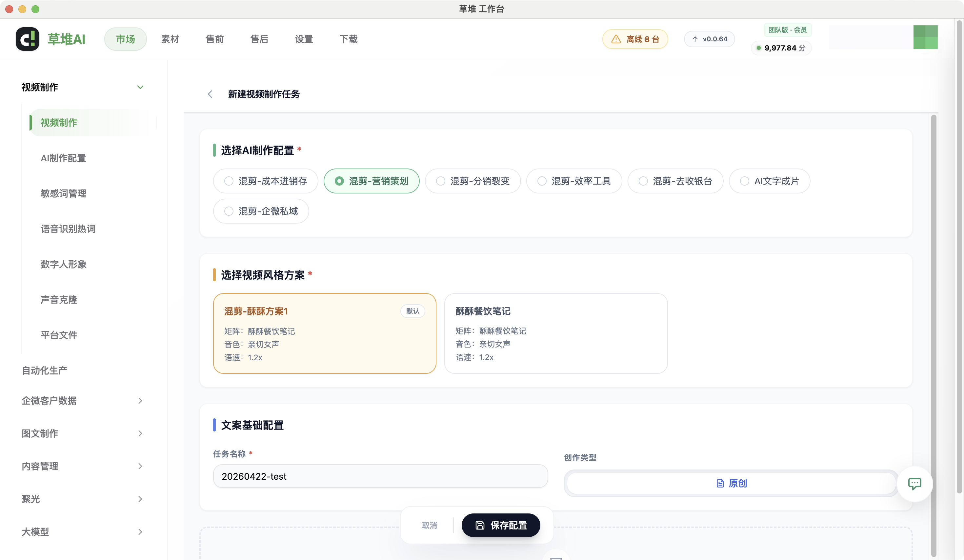Select 混剪-营销策划 radio option

tap(371, 181)
